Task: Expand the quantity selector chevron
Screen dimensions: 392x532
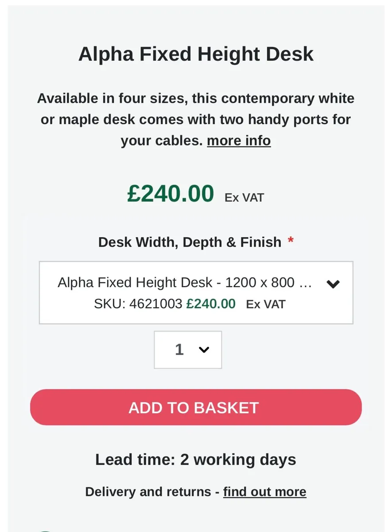Action: [x=204, y=350]
